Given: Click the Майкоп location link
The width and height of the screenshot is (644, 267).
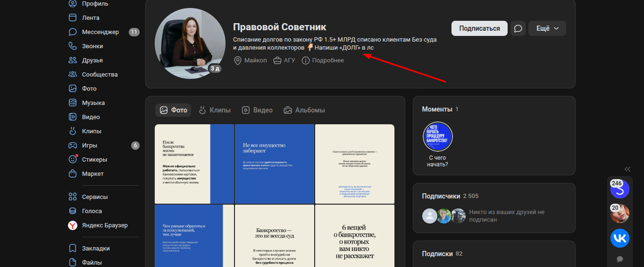Looking at the screenshot, I should (x=251, y=60).
